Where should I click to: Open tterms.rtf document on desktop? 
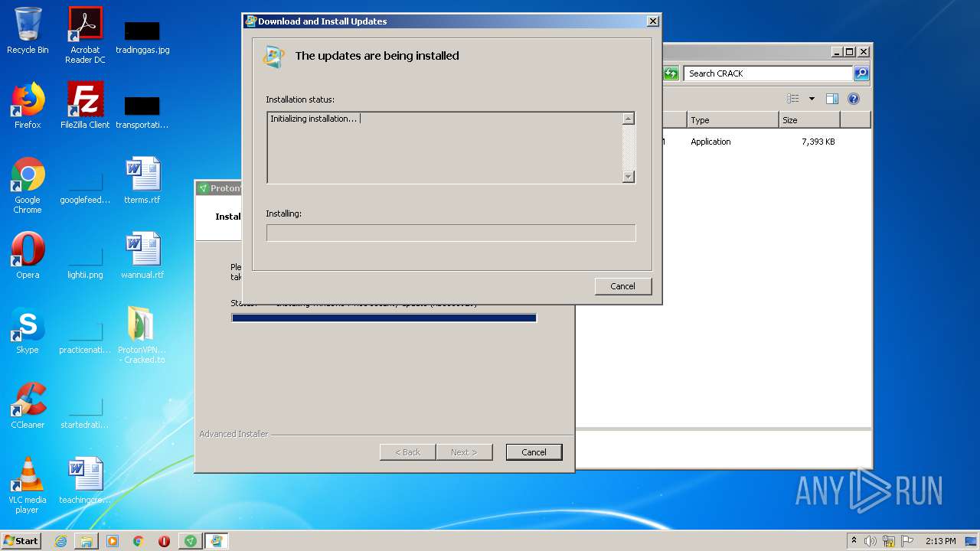(142, 181)
